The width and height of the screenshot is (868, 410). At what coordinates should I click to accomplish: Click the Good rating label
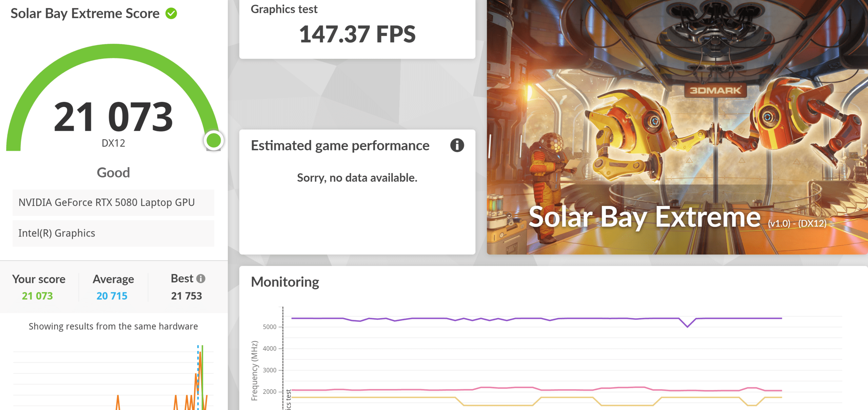pyautogui.click(x=113, y=173)
